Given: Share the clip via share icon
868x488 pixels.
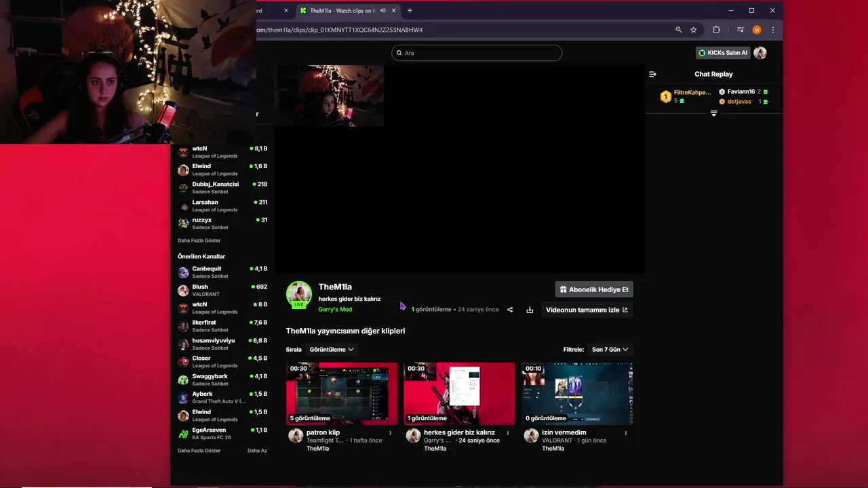Looking at the screenshot, I should (510, 310).
